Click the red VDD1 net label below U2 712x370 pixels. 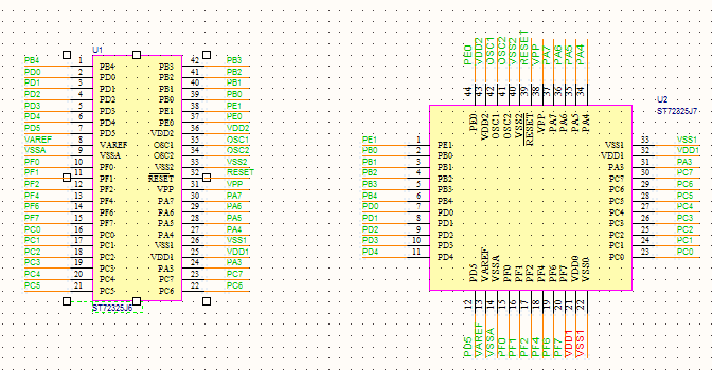pos(569,344)
